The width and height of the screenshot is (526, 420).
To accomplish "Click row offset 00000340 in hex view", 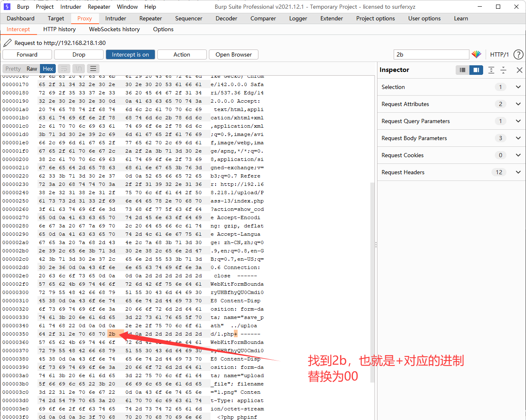I will (x=15, y=326).
